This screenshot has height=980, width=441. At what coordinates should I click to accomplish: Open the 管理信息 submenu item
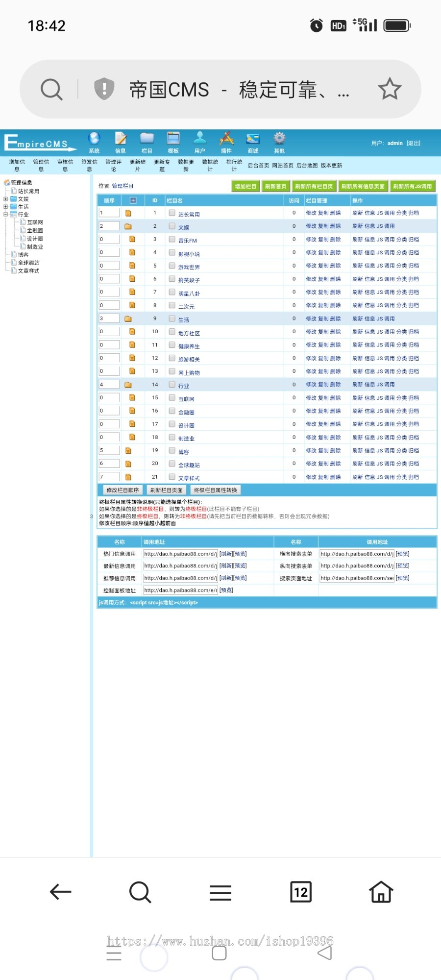point(41,165)
